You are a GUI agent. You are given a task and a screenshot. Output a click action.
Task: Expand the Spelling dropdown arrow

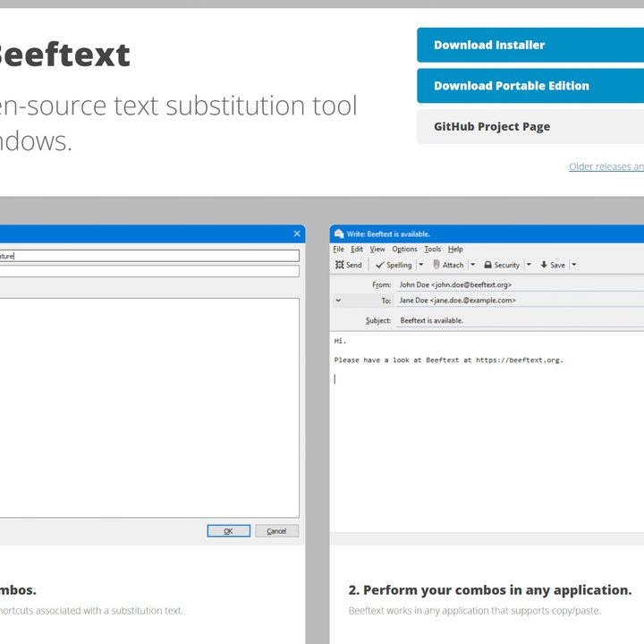pos(420,265)
